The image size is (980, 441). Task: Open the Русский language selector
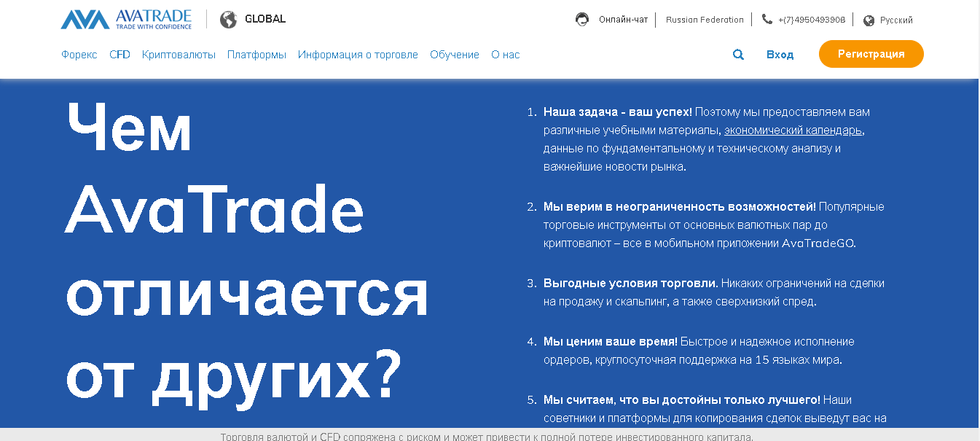(896, 20)
